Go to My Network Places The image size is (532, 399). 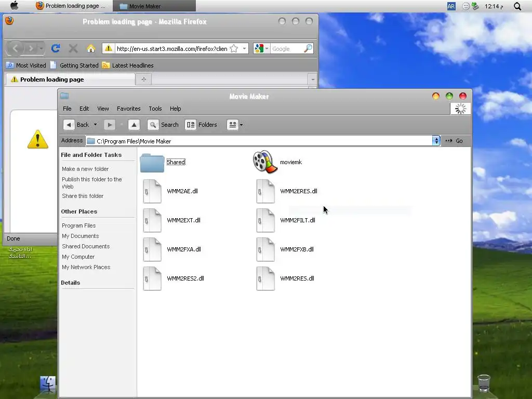pyautogui.click(x=86, y=268)
